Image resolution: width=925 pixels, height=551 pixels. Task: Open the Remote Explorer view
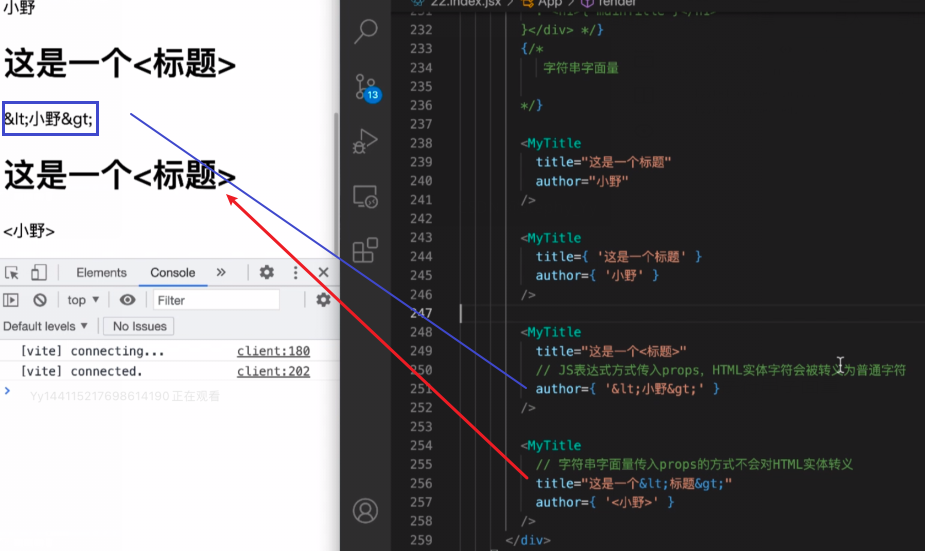pos(365,196)
